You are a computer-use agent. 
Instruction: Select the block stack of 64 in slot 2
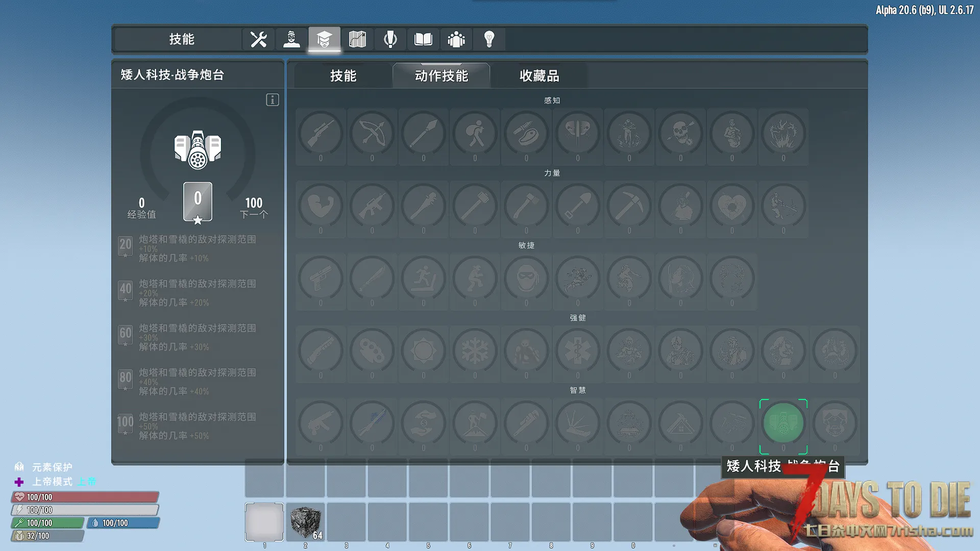305,522
